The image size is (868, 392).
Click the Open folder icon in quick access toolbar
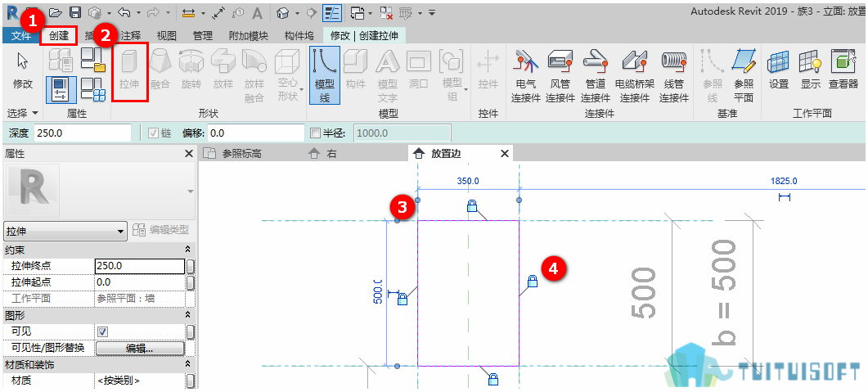[x=55, y=11]
